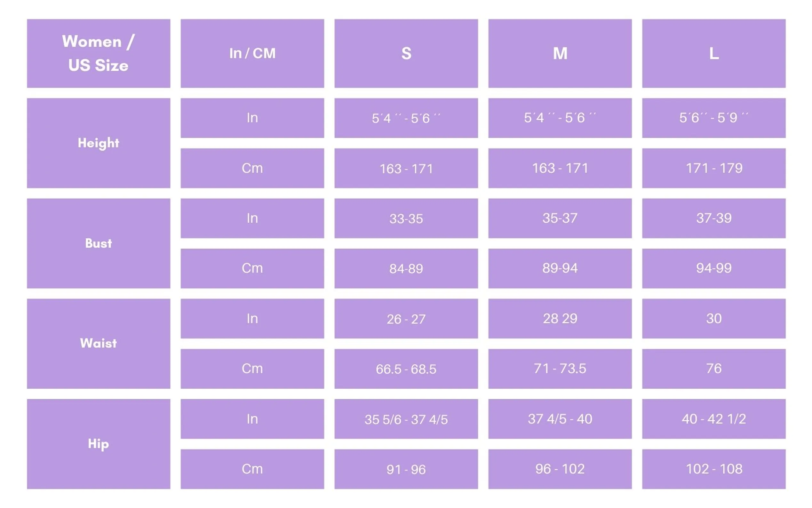Select the 96 - 102 hip cm cell
The width and height of the screenshot is (812, 508).
pyautogui.click(x=560, y=469)
